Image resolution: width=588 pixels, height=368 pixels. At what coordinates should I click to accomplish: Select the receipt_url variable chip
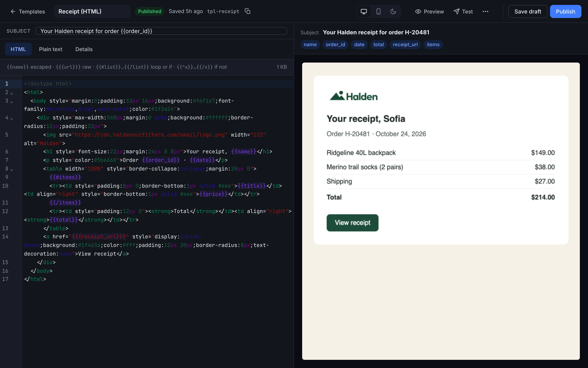405,45
